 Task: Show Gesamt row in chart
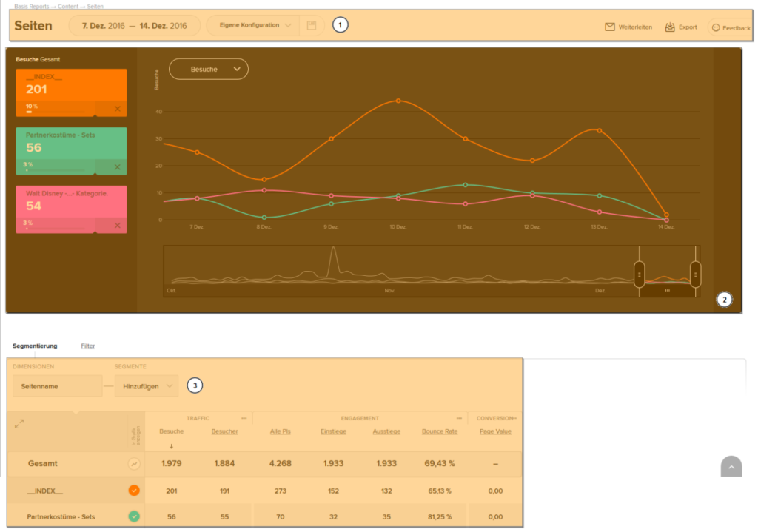(x=134, y=464)
